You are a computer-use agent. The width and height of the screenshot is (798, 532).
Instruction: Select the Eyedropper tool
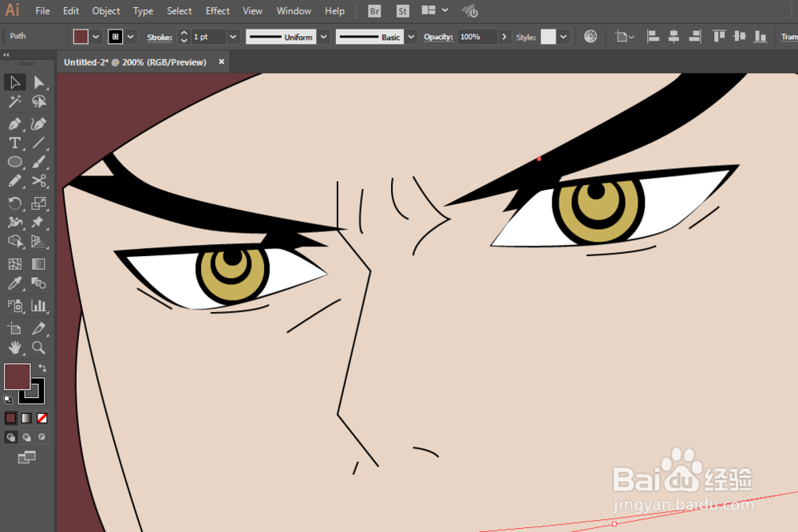[x=14, y=283]
